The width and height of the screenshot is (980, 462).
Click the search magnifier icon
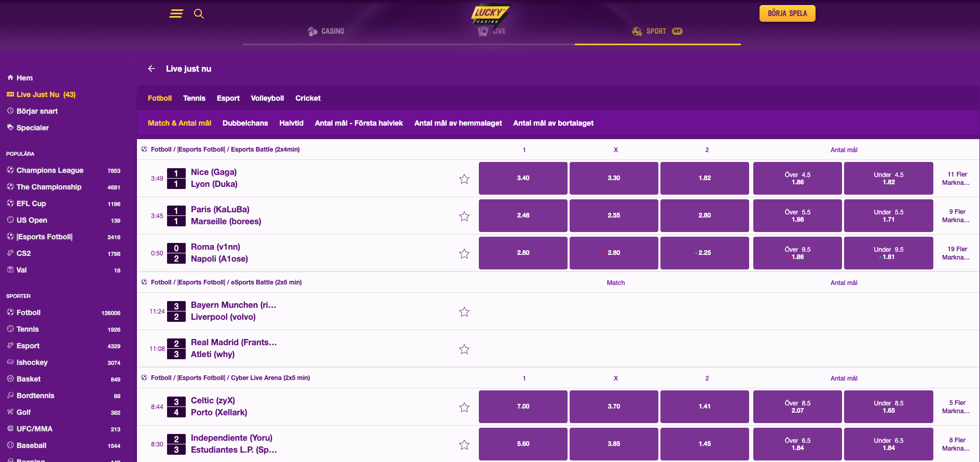click(x=199, y=13)
